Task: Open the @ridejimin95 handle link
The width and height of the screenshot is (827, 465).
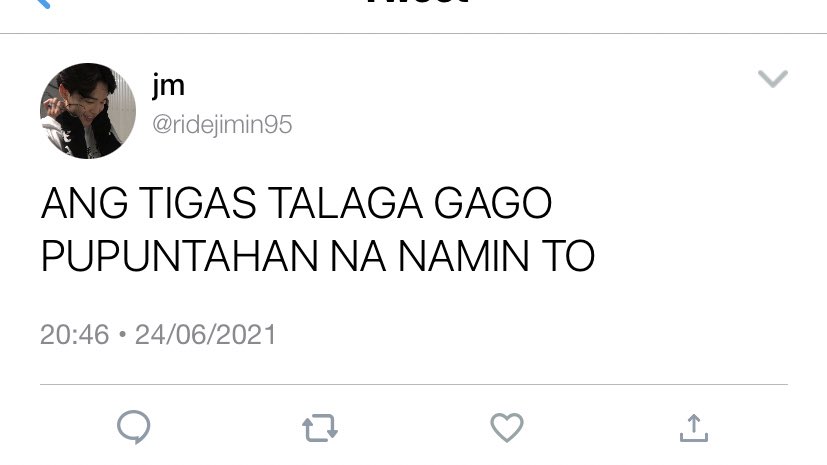Action: pyautogui.click(x=222, y=125)
